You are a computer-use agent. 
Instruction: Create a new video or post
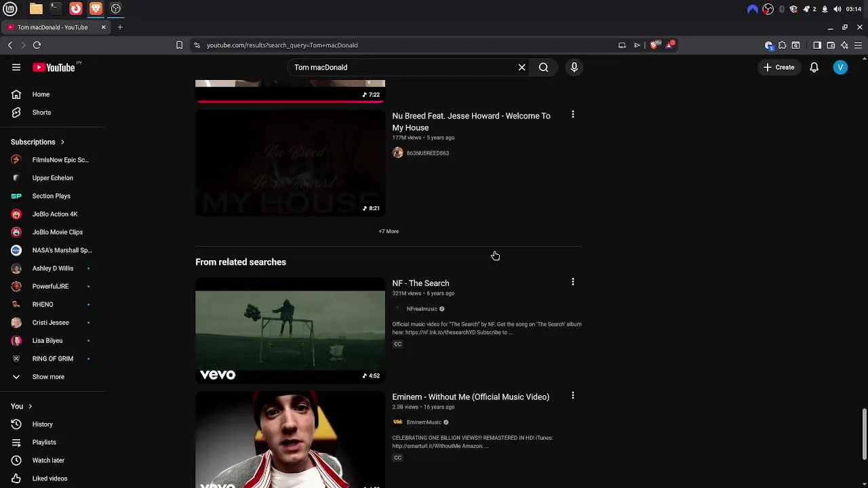coord(778,67)
